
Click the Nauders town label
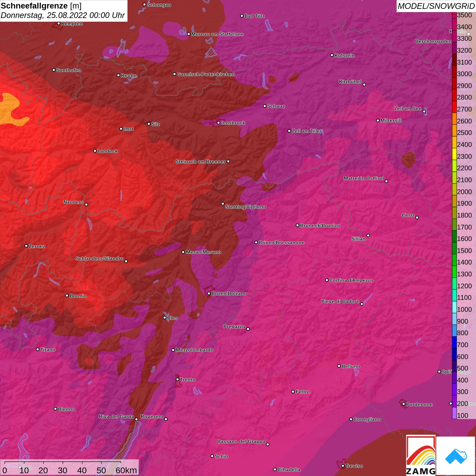[73, 202]
